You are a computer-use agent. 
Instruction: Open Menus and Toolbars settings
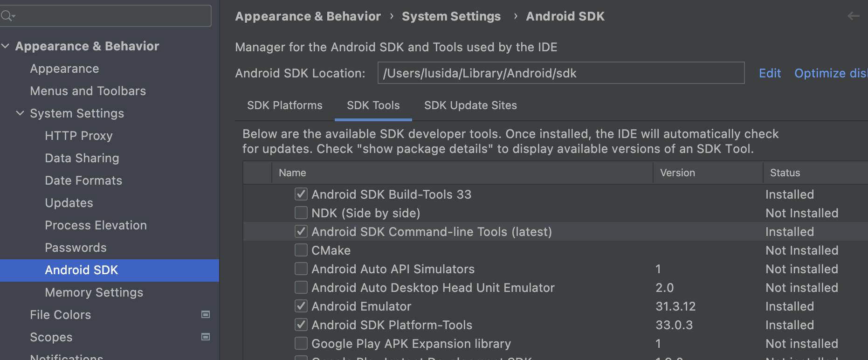coord(88,91)
